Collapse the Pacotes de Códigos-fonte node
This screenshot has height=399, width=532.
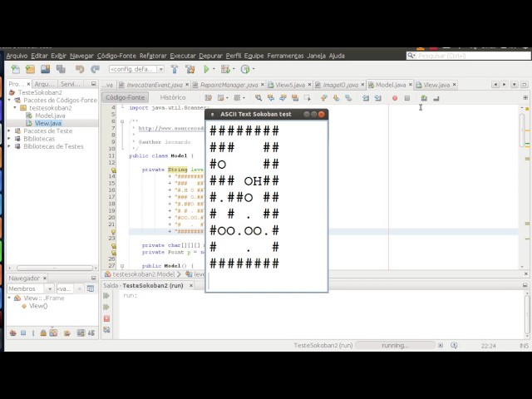click(9, 100)
